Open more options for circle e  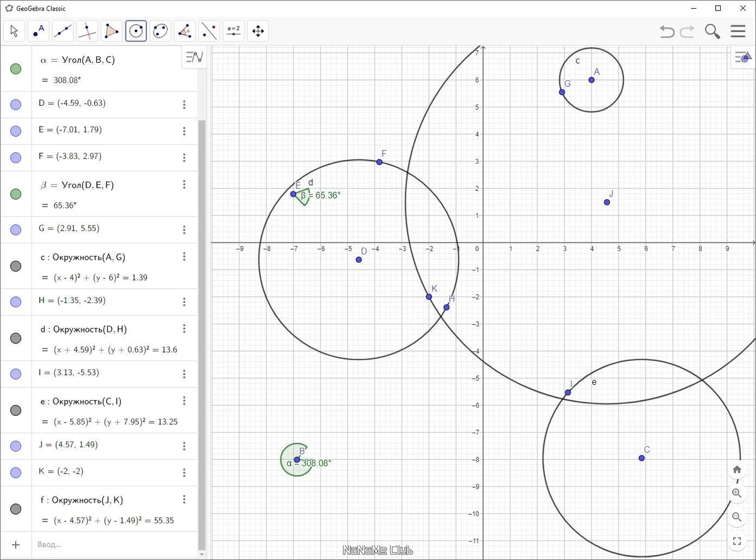click(x=184, y=401)
